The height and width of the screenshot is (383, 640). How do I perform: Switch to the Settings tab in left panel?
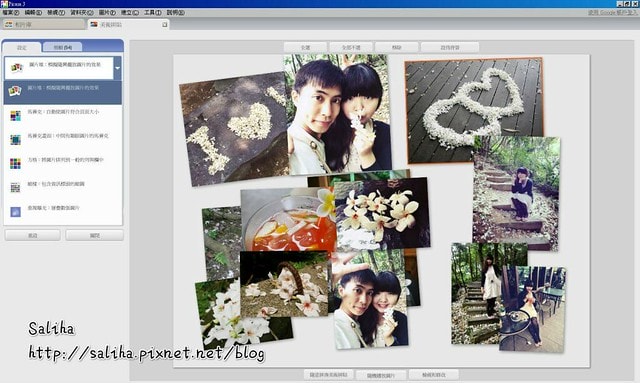tap(22, 47)
